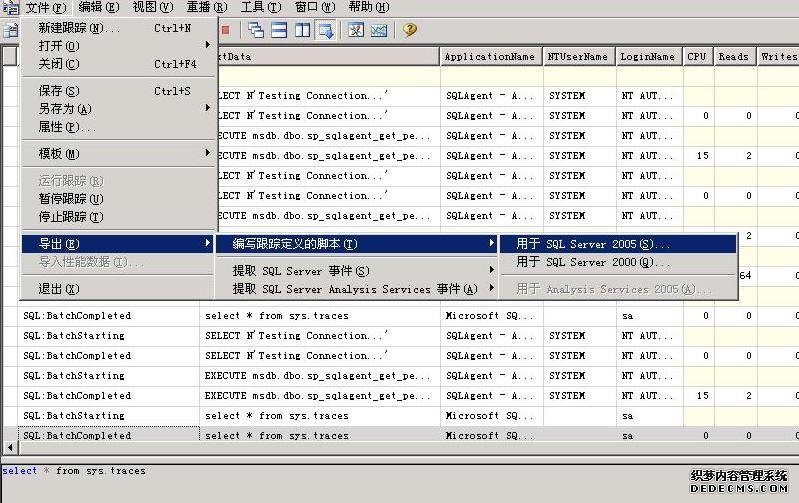Click the ApplicationName column header
Viewport: 799px width, 503px height.
(489, 57)
